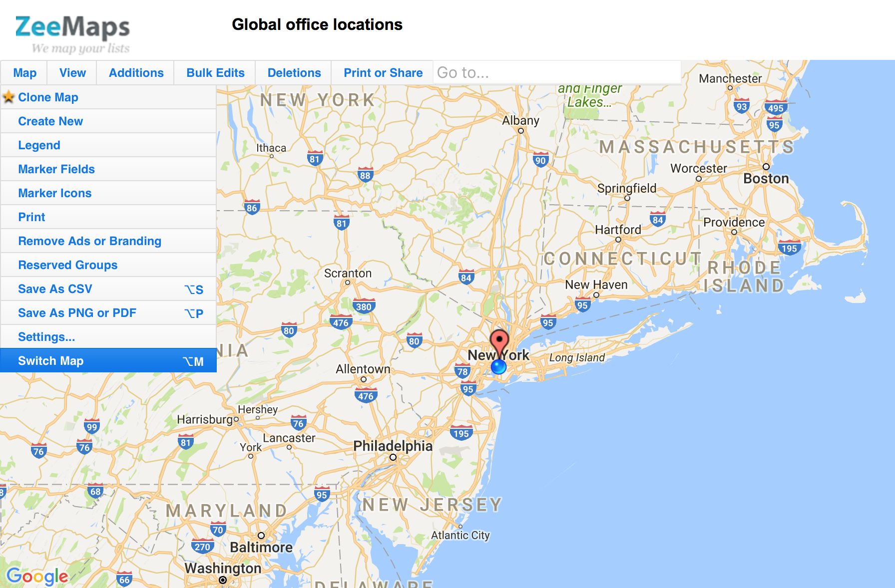
Task: Open Settings... from the menu
Action: pos(108,337)
